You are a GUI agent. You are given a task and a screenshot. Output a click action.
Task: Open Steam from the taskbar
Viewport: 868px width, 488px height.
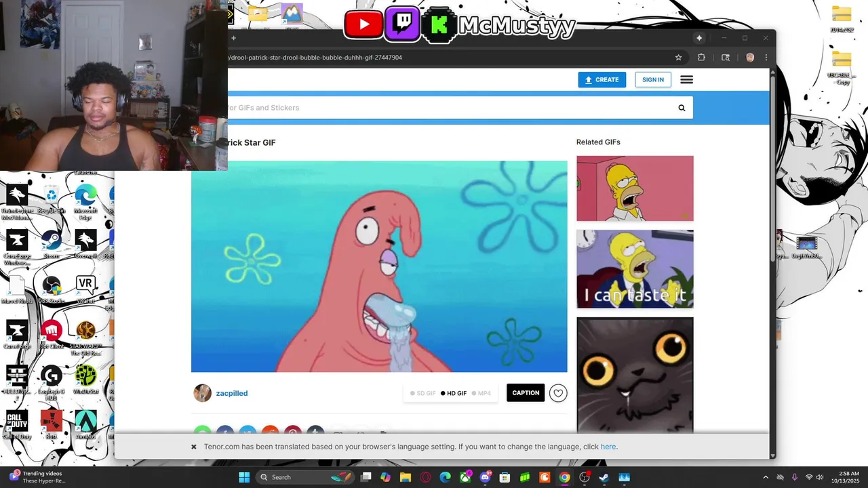[604, 477]
